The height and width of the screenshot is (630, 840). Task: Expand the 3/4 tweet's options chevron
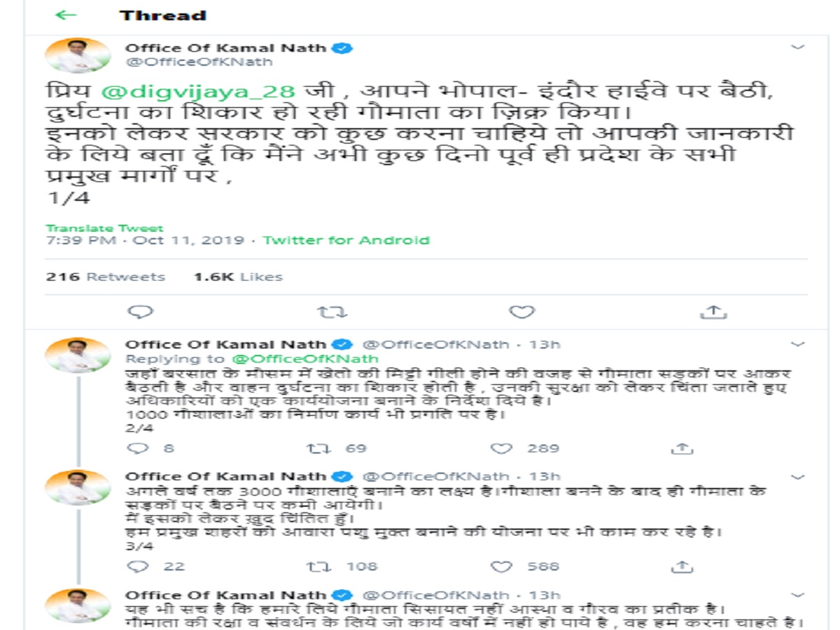pyautogui.click(x=797, y=477)
